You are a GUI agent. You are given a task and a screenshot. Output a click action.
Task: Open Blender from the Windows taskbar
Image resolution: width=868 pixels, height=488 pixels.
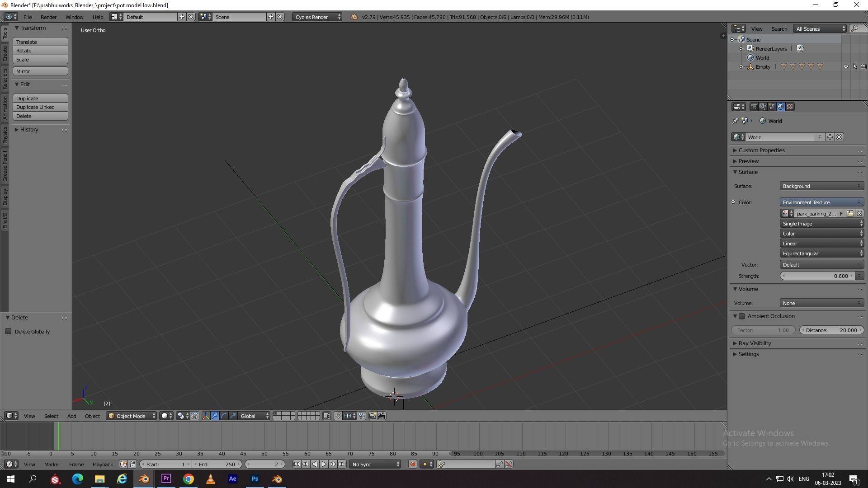144,479
